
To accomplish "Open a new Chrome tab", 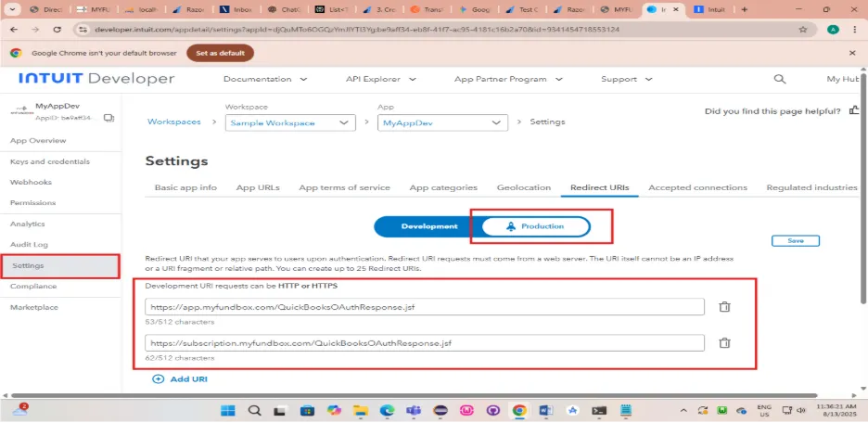I will pos(744,9).
